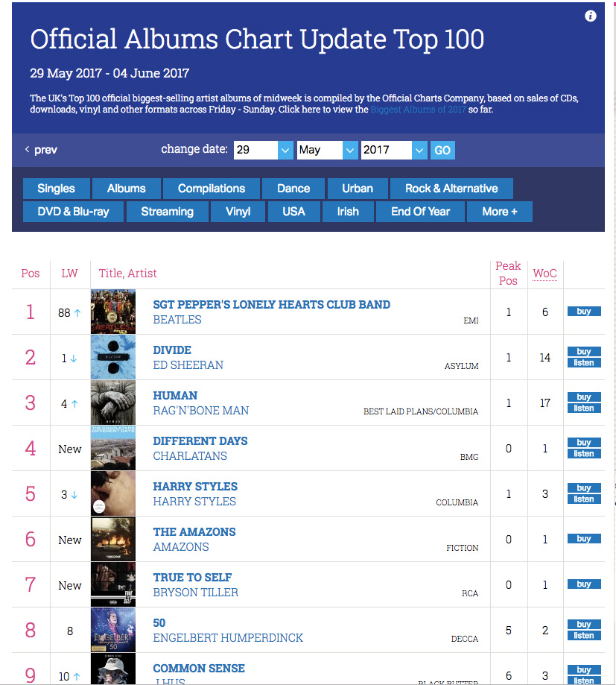This screenshot has height=685, width=616.
Task: Click the EMI label text
Action: pyautogui.click(x=471, y=321)
